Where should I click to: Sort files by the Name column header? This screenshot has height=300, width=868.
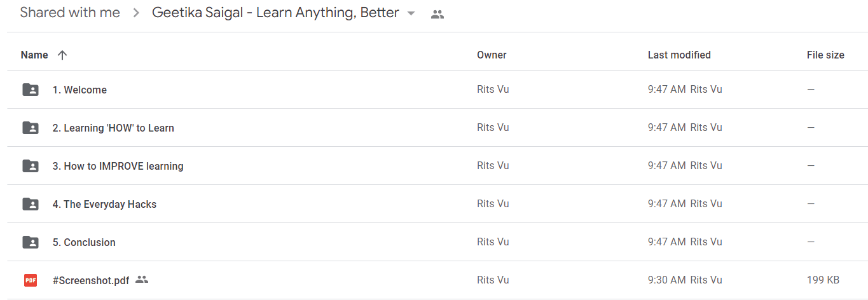point(34,55)
